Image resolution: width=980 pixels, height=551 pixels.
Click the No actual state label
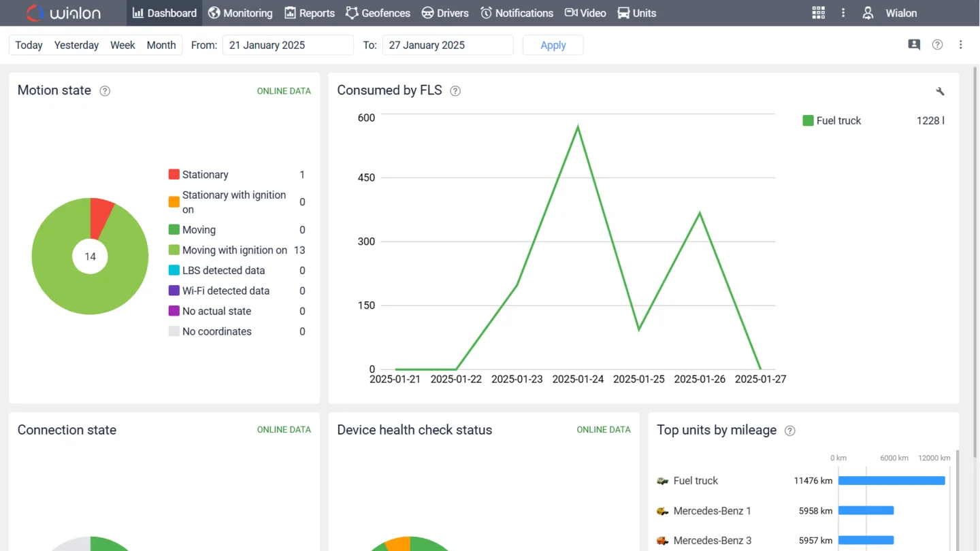[216, 311]
